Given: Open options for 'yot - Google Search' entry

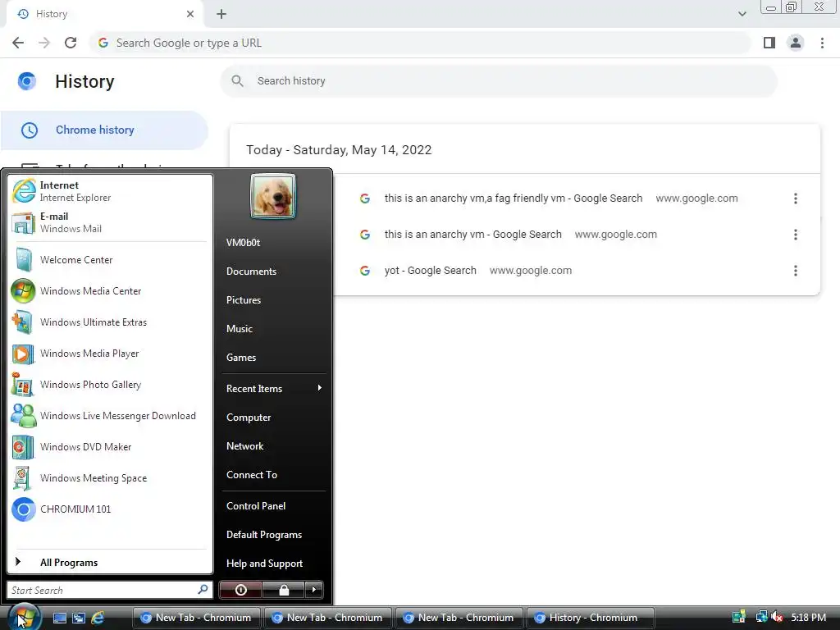Looking at the screenshot, I should point(796,271).
